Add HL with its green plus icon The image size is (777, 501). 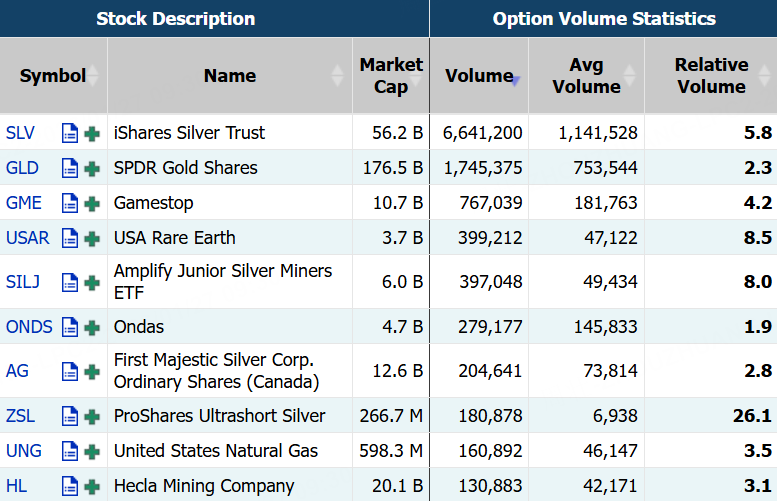tap(92, 487)
